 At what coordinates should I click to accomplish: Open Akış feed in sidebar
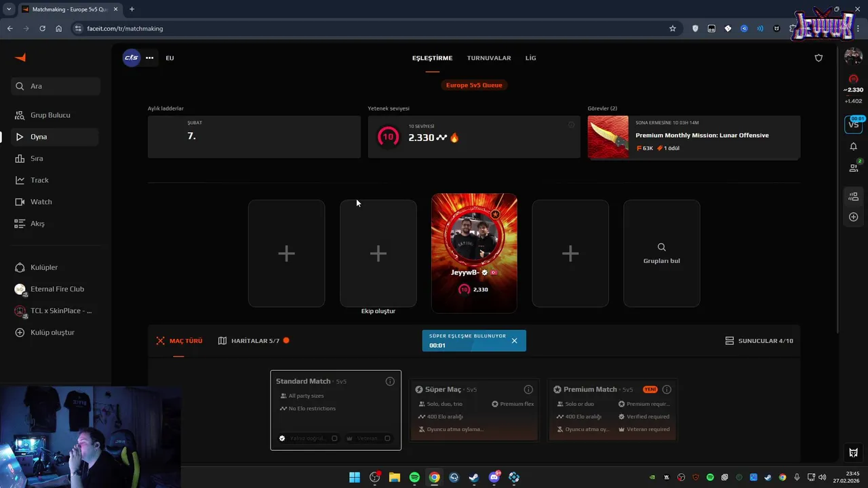[x=54, y=224]
